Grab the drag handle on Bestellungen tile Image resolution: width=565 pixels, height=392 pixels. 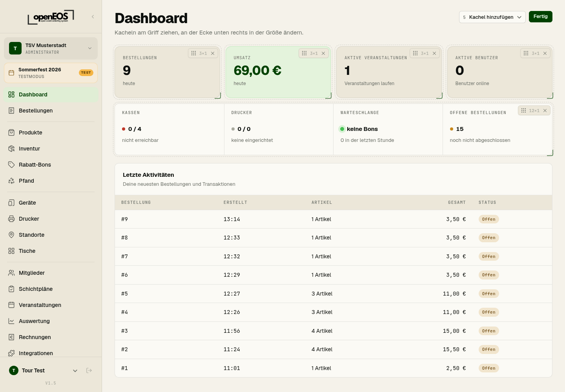coord(193,53)
